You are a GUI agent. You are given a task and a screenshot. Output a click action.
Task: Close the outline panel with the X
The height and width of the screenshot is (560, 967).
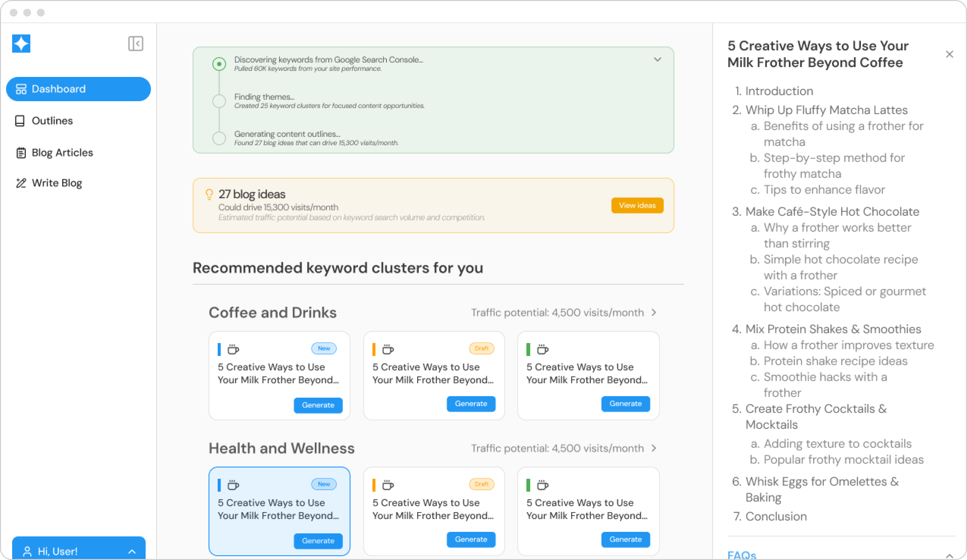pyautogui.click(x=949, y=54)
